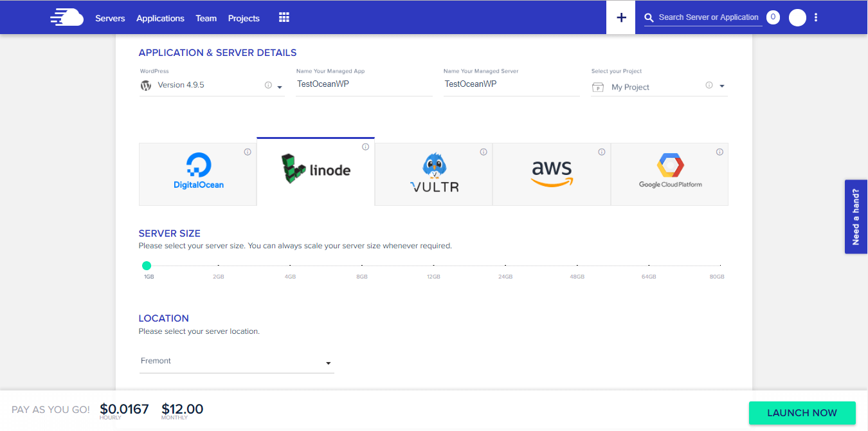Click the user avatar circle
The height and width of the screenshot is (431, 868).
tap(797, 17)
